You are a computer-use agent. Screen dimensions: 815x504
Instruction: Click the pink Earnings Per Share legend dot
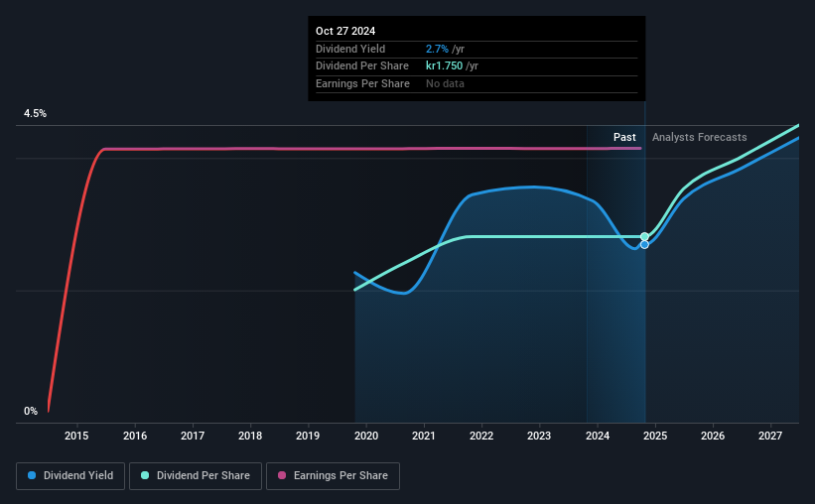[282, 475]
